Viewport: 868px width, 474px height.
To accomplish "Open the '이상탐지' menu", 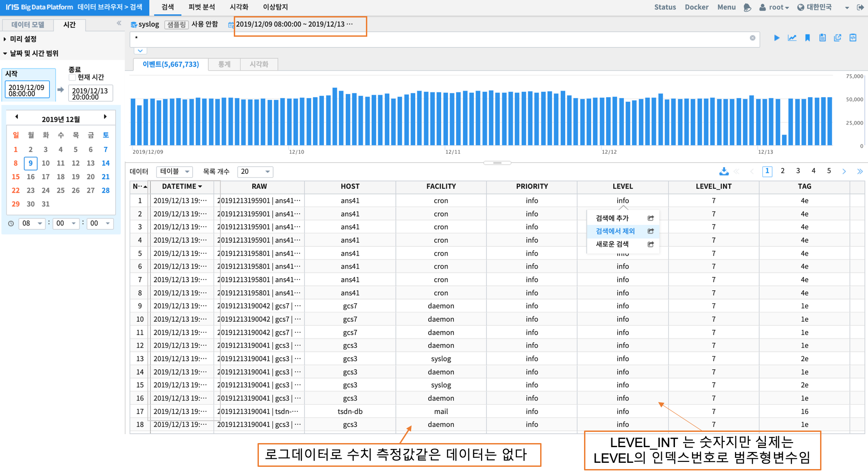I will point(275,7).
